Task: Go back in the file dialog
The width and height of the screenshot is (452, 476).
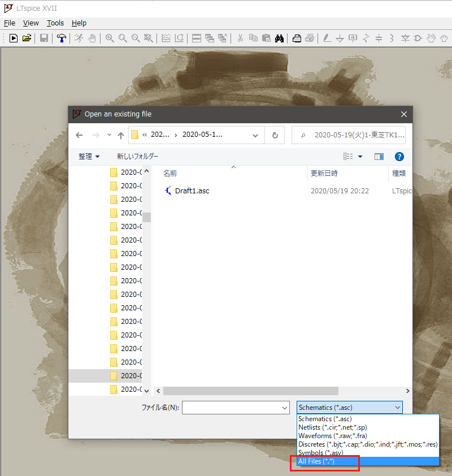Action: pos(79,135)
